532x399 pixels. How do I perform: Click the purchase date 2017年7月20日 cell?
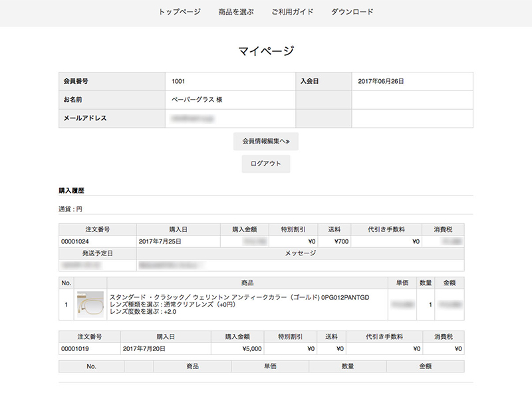coord(166,348)
